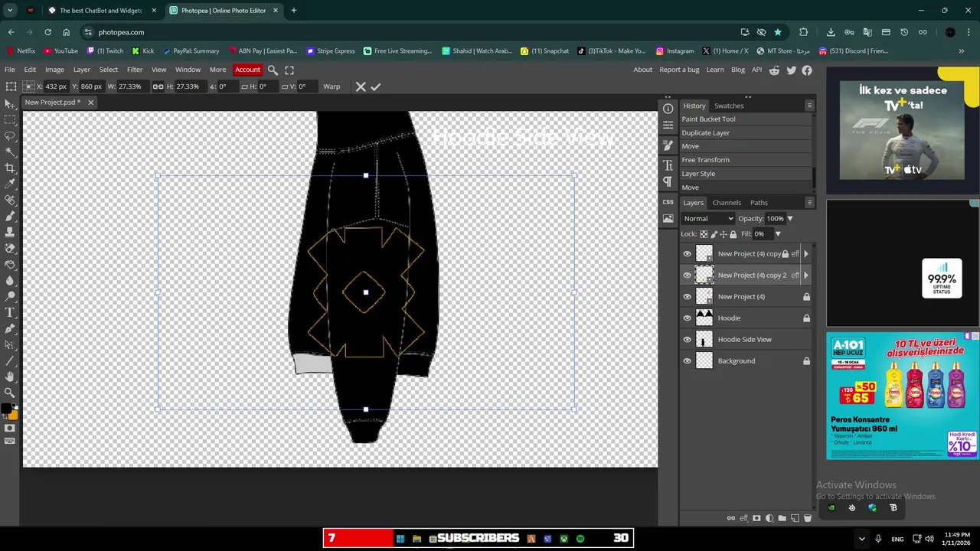Screen dimensions: 980x551
Task: Open the Layers panel menu
Action: tap(809, 203)
